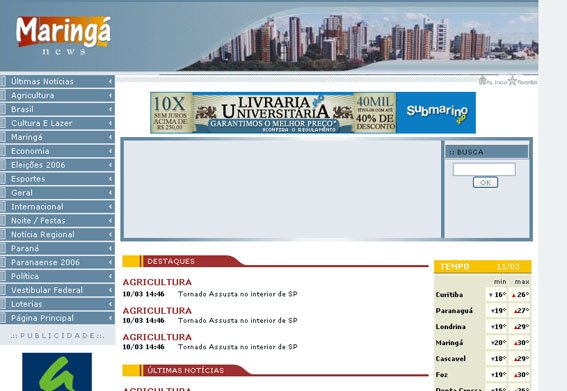Open the Notícia Regional menu section
This screenshot has width=567, height=391.
click(x=57, y=235)
